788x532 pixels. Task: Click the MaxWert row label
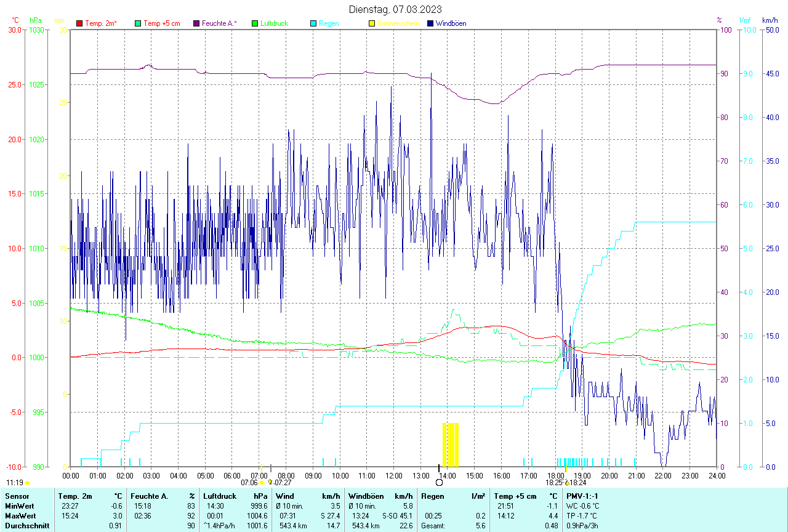pyautogui.click(x=20, y=515)
